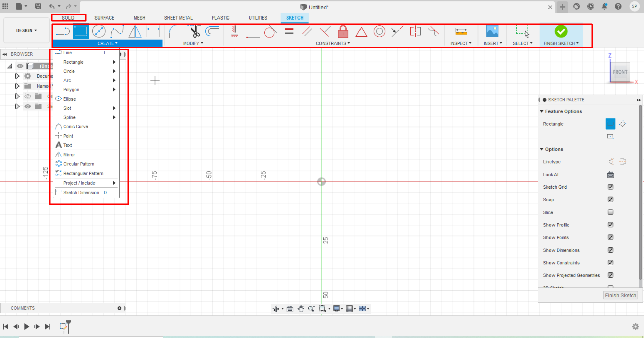
Task: Switch to the SURFACE tab
Action: coord(104,18)
